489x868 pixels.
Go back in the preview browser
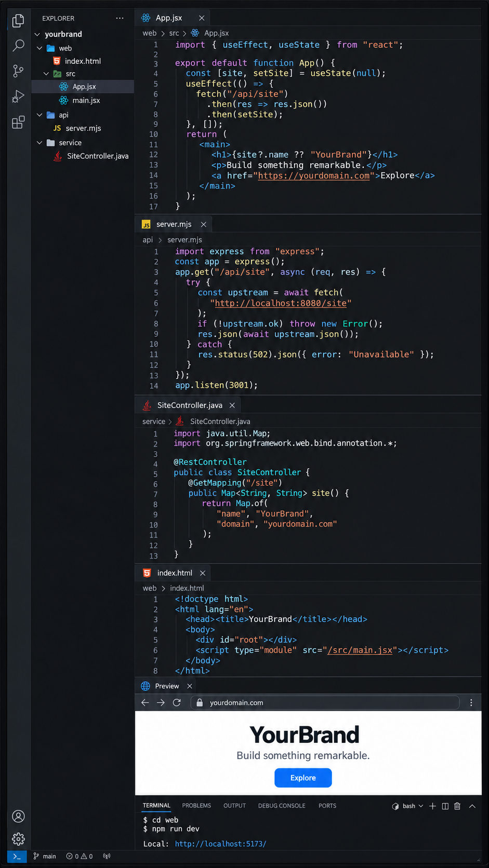coord(145,702)
